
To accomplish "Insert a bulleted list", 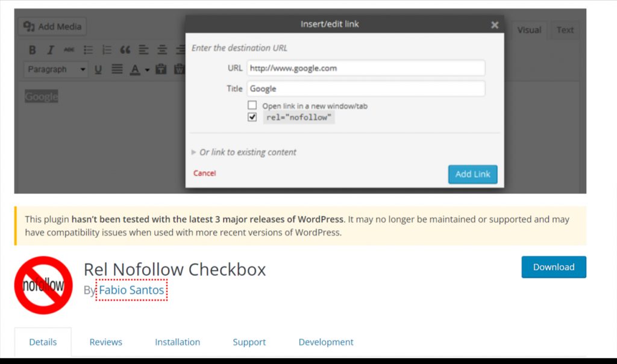I will coord(87,50).
